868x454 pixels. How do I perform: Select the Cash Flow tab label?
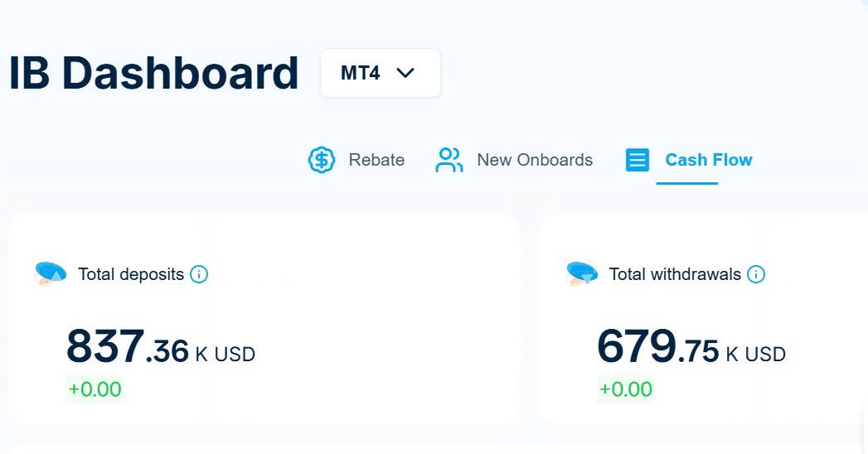pyautogui.click(x=708, y=160)
